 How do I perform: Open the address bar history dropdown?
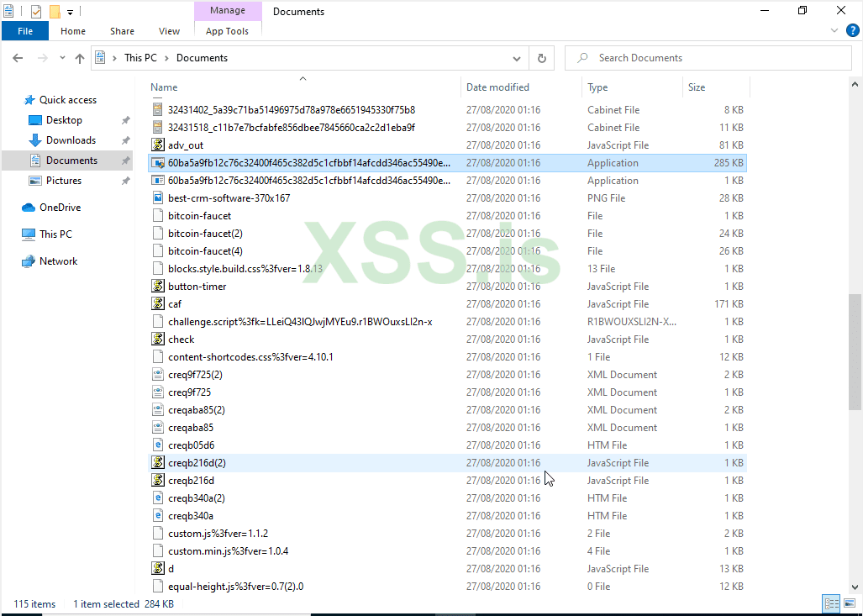tap(516, 57)
